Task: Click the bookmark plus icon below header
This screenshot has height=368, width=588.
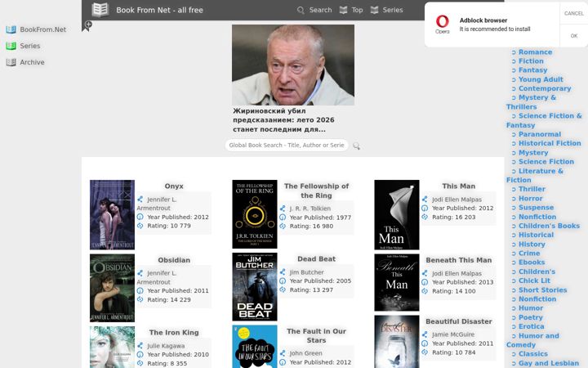Action: click(87, 26)
